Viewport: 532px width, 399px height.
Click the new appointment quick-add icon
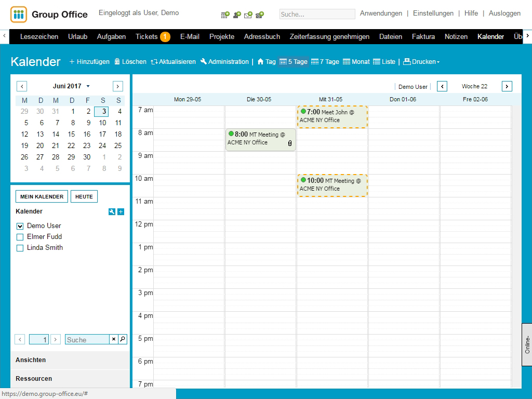[x=225, y=15]
